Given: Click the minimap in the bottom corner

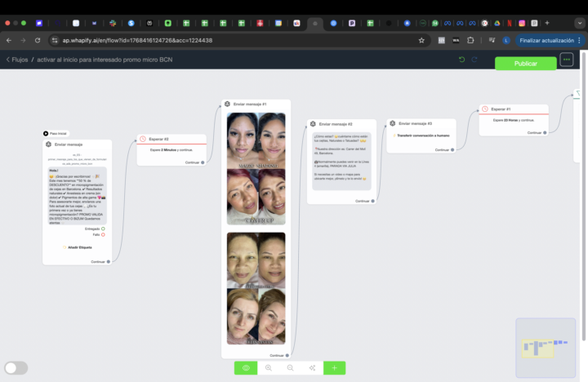Looking at the screenshot, I should (x=545, y=348).
